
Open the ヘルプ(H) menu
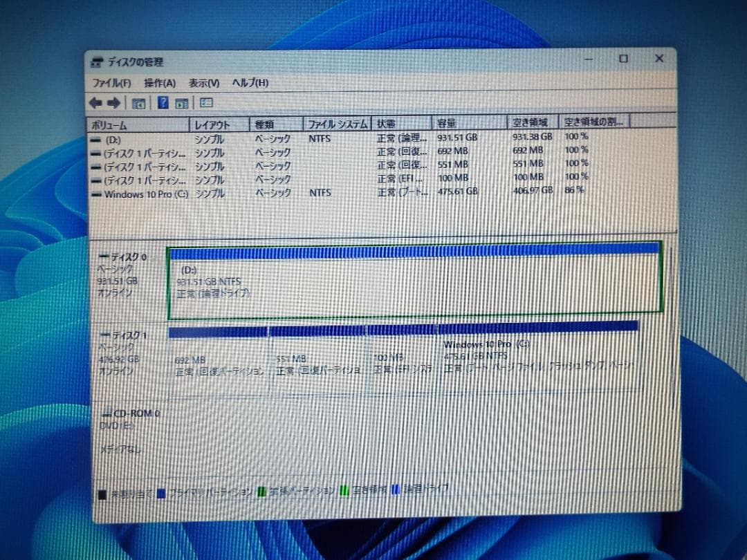pos(251,82)
